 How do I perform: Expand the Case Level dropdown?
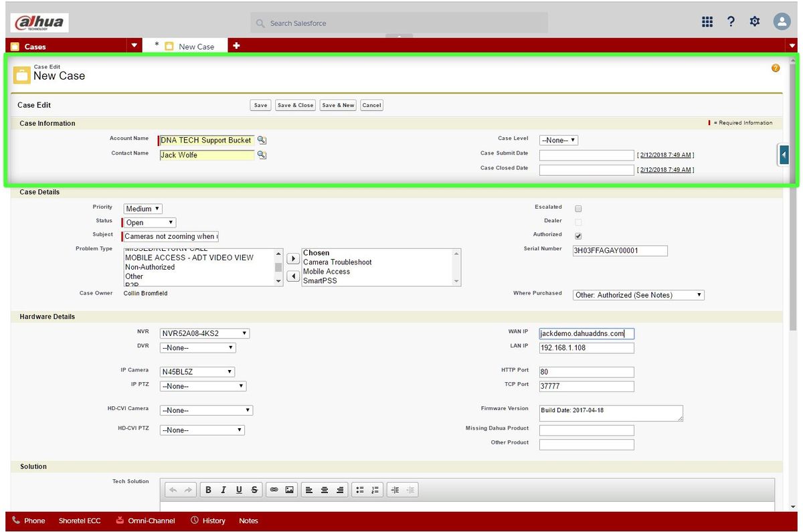[558, 141]
